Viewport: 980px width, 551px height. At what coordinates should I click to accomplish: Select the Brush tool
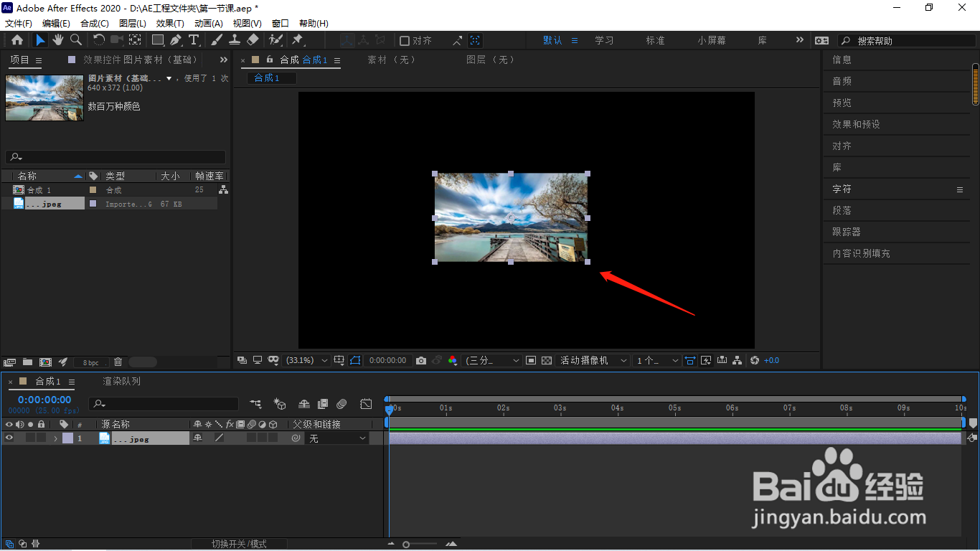click(217, 40)
